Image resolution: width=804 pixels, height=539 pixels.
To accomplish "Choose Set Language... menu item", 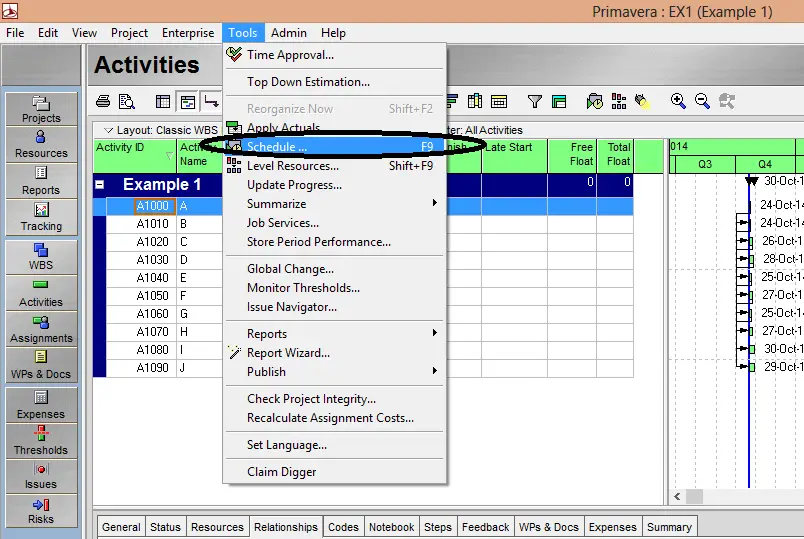I will (334, 445).
